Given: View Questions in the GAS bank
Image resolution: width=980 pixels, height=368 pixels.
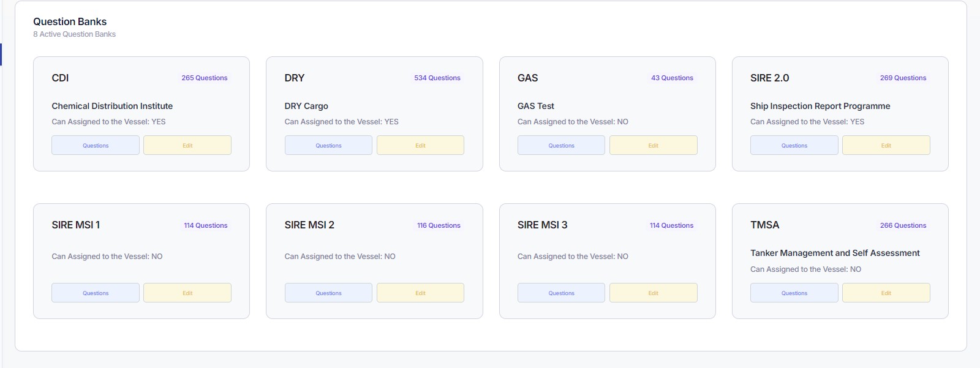Looking at the screenshot, I should 561,146.
